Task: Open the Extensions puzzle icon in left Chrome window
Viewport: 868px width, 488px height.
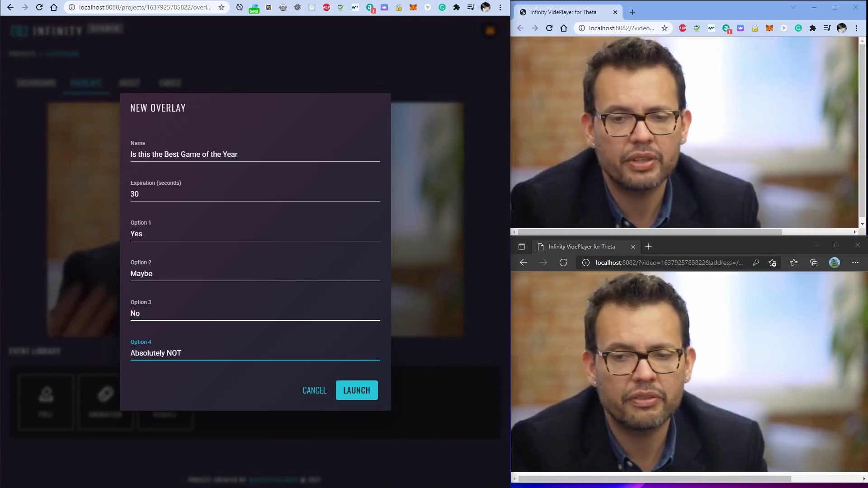Action: (x=456, y=7)
